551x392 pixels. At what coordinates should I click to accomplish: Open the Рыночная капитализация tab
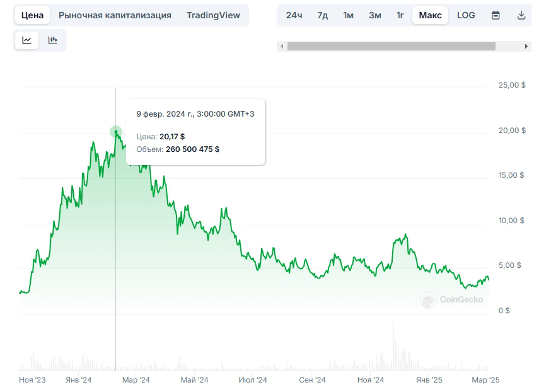pyautogui.click(x=115, y=15)
